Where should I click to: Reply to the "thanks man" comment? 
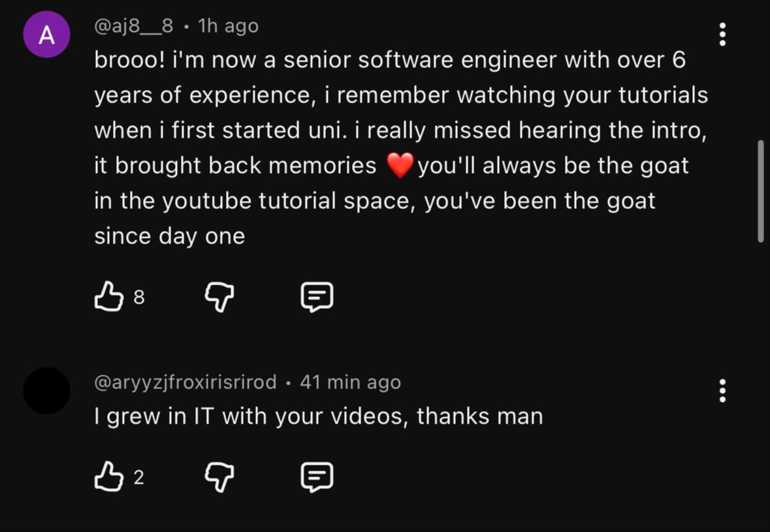pos(317,478)
